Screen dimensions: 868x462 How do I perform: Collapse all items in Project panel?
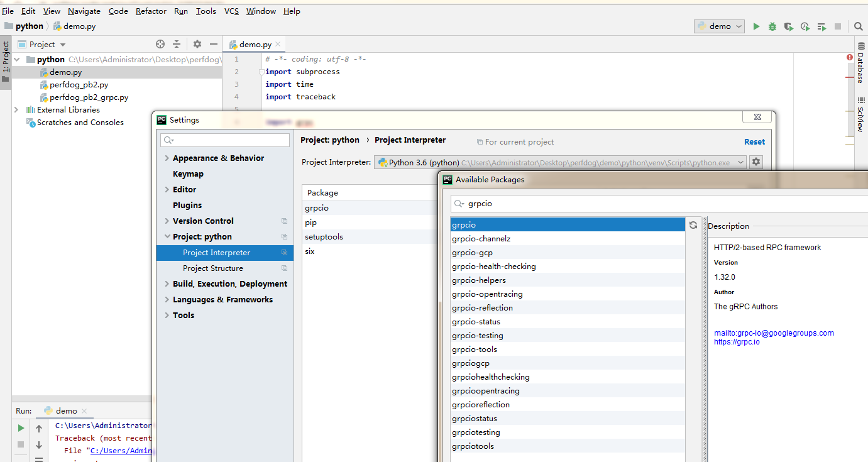click(x=177, y=44)
